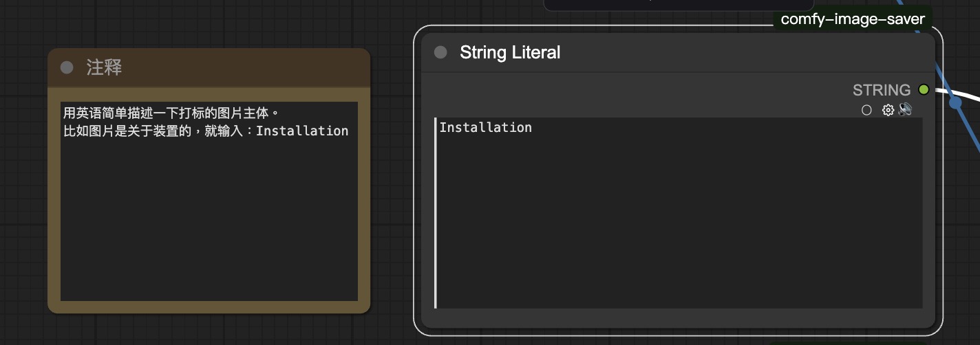The image size is (980, 345).
Task: Collapse the 注释 note node
Action: point(67,67)
